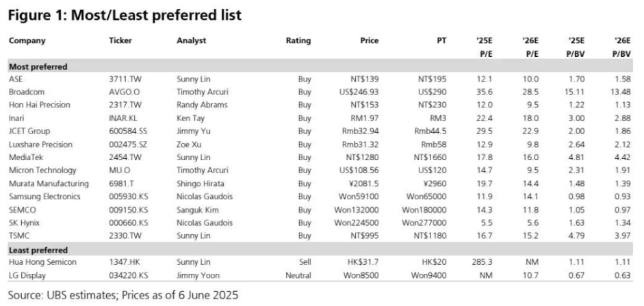Viewport: 644px width, 306px height.
Task: Select the 2317.TW ticker for Hon Hai
Action: [x=124, y=104]
